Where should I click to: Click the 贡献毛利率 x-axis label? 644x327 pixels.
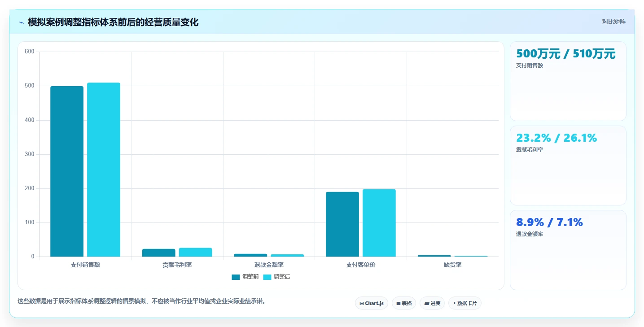click(x=177, y=265)
